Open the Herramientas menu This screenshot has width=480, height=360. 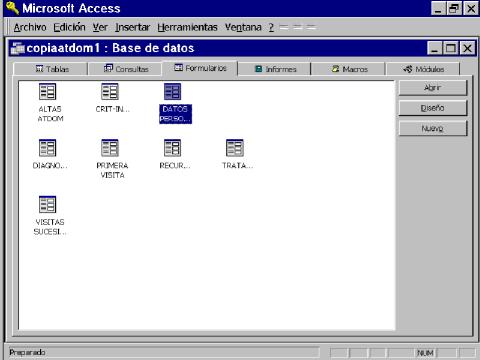click(187, 27)
